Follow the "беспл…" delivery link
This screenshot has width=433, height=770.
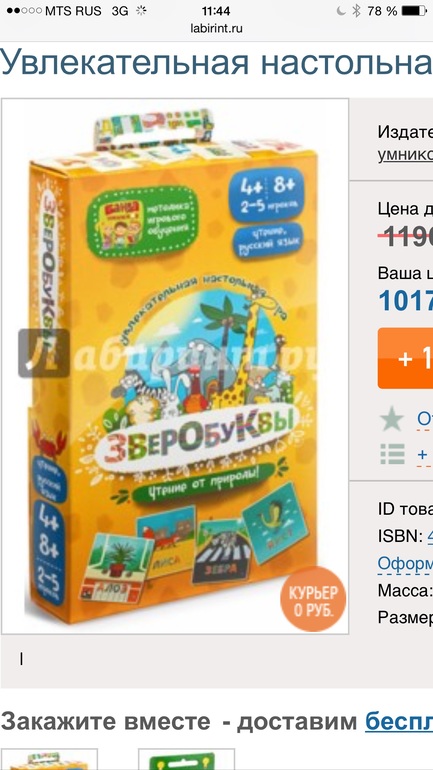coord(399,722)
